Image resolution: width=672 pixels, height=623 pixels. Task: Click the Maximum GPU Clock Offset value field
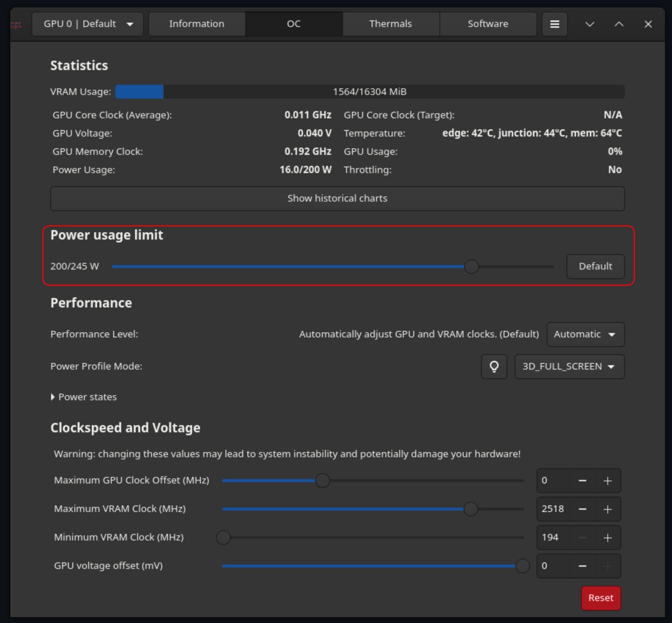(553, 481)
